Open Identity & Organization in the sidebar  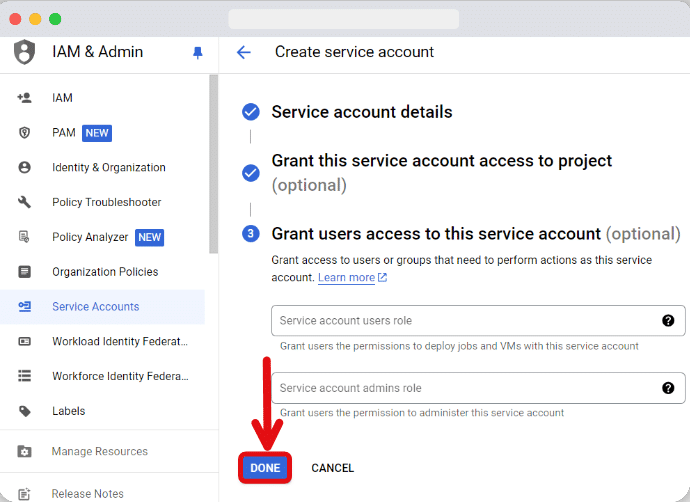click(x=109, y=167)
